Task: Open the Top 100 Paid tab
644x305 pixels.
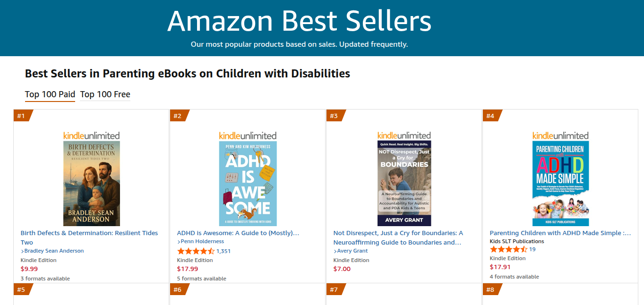Action: click(x=50, y=94)
